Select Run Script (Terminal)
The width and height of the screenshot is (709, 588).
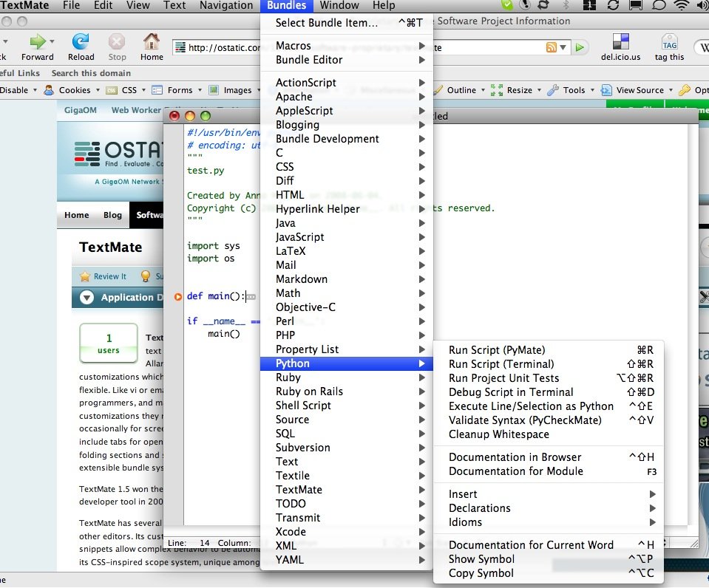click(548, 364)
